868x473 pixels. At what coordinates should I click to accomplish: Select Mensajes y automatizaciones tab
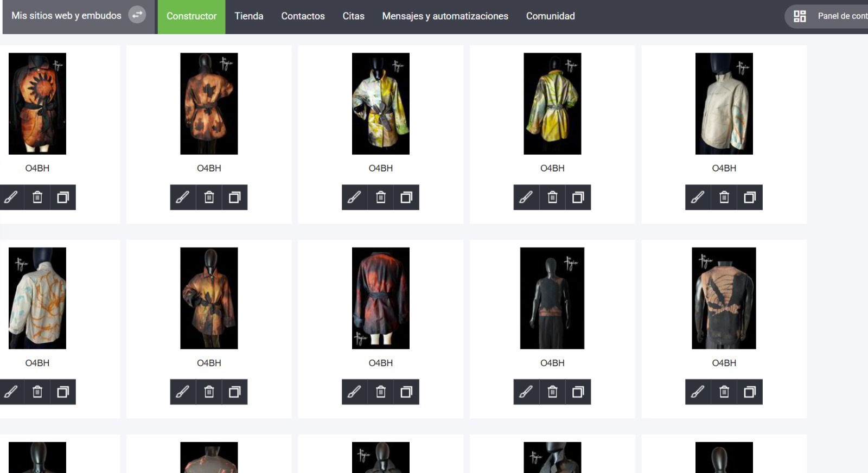[x=445, y=16]
